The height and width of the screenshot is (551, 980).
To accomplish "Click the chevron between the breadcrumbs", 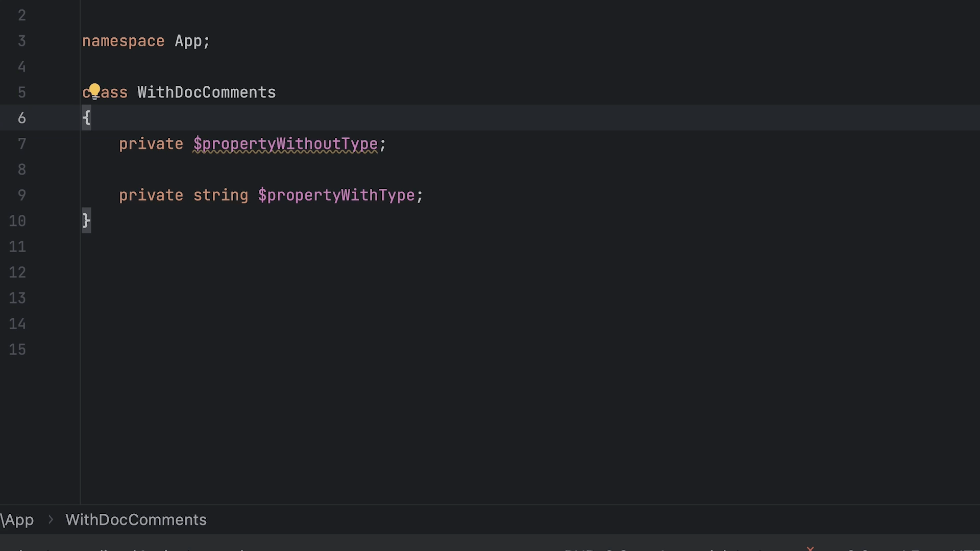I will tap(51, 520).
